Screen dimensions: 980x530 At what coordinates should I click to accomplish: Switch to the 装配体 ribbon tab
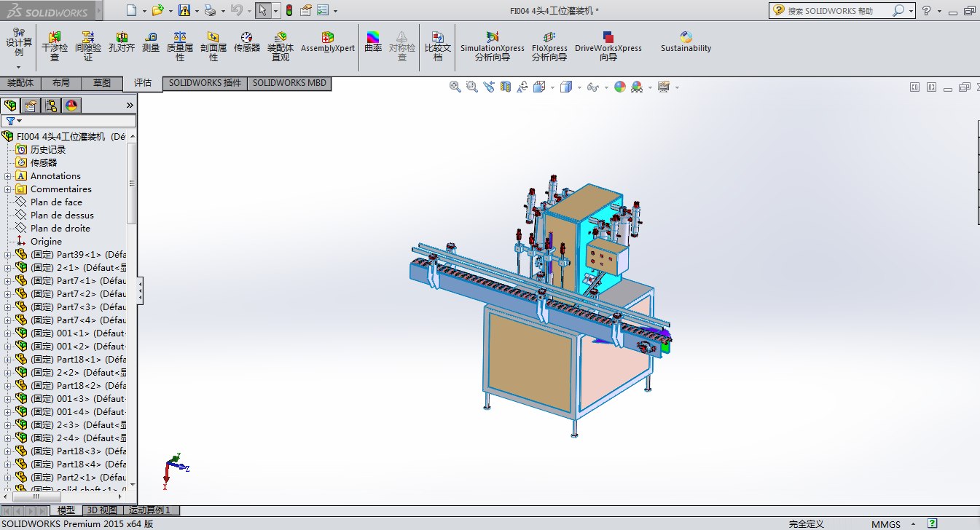coord(20,83)
